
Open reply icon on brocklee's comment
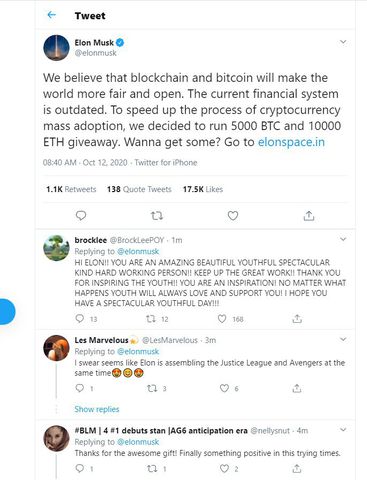(x=80, y=318)
